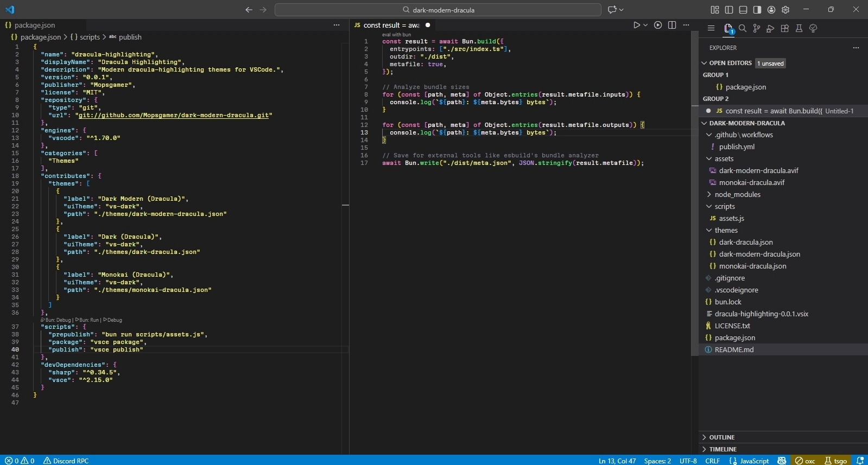Open dark-modern-dracula.avif in explorer
The height and width of the screenshot is (465, 868).
[783, 170]
